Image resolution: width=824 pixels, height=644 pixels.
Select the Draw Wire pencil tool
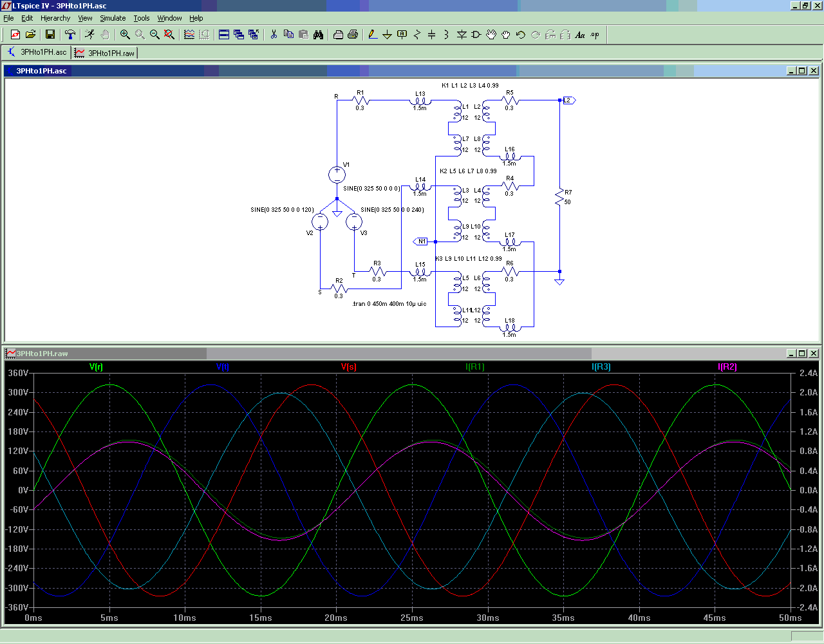coord(373,34)
